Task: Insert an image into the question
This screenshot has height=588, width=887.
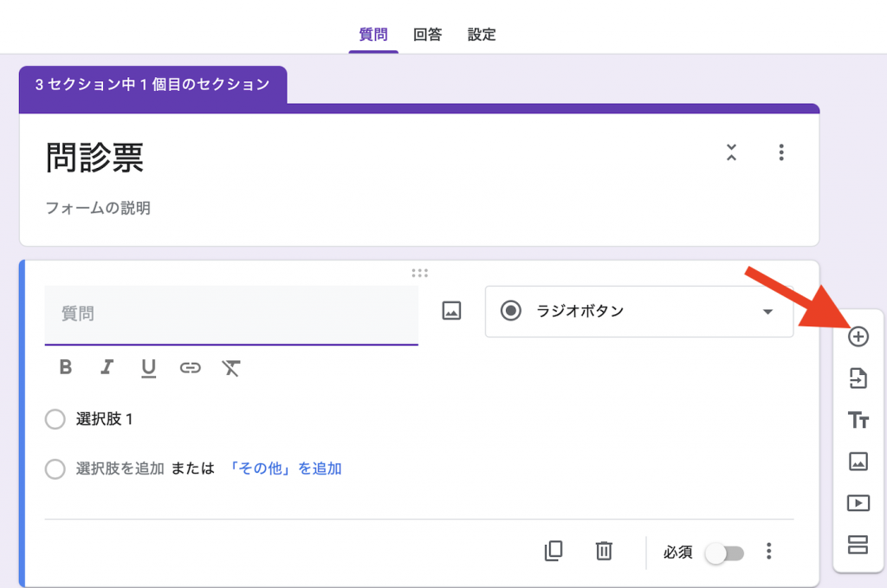Action: [451, 311]
